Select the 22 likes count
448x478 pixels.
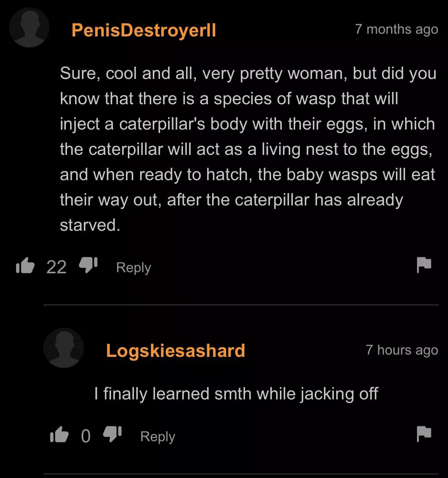[x=56, y=267]
